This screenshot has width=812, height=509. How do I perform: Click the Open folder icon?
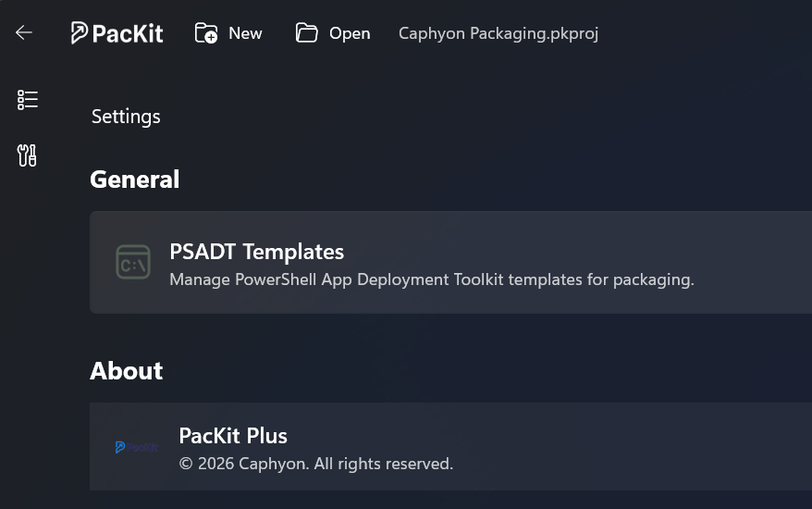(306, 33)
